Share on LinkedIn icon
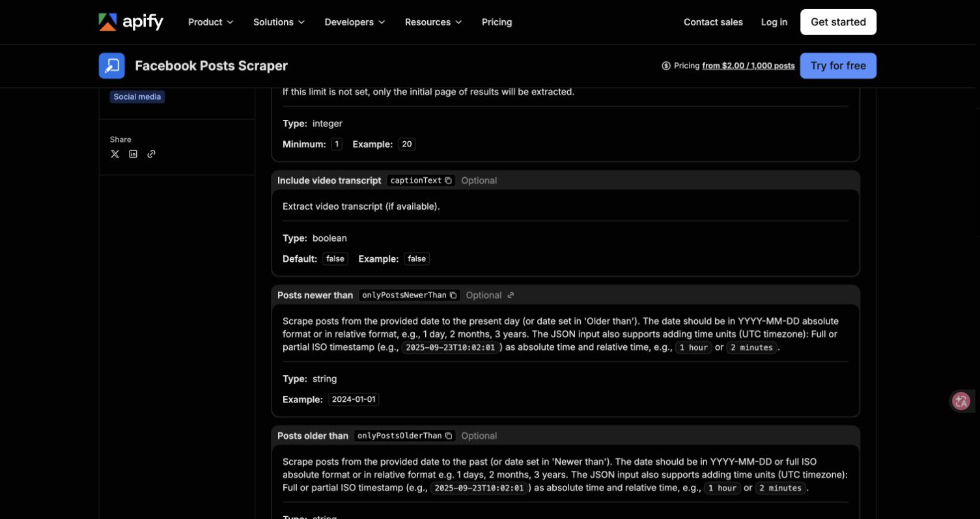The width and height of the screenshot is (980, 519). (x=133, y=154)
